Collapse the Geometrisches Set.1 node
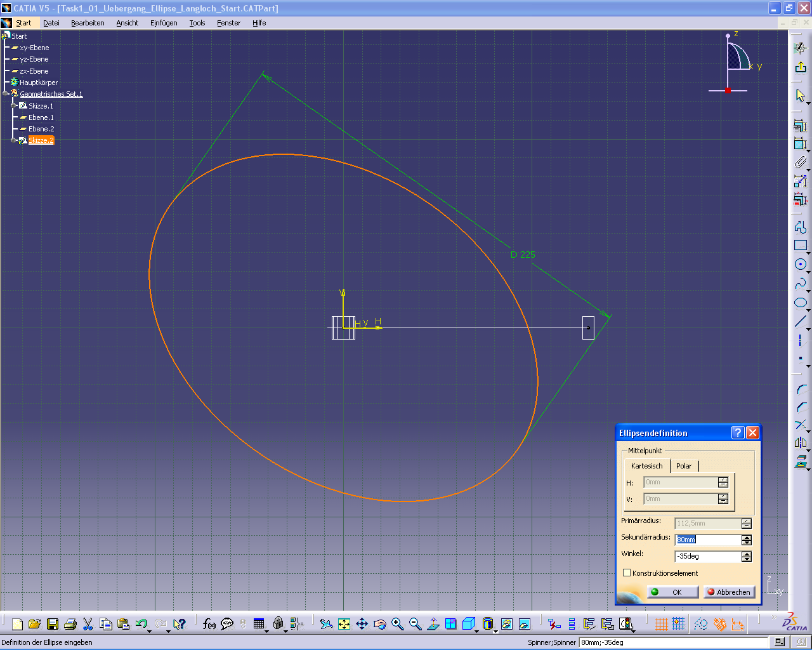The image size is (812, 650). tap(5, 93)
